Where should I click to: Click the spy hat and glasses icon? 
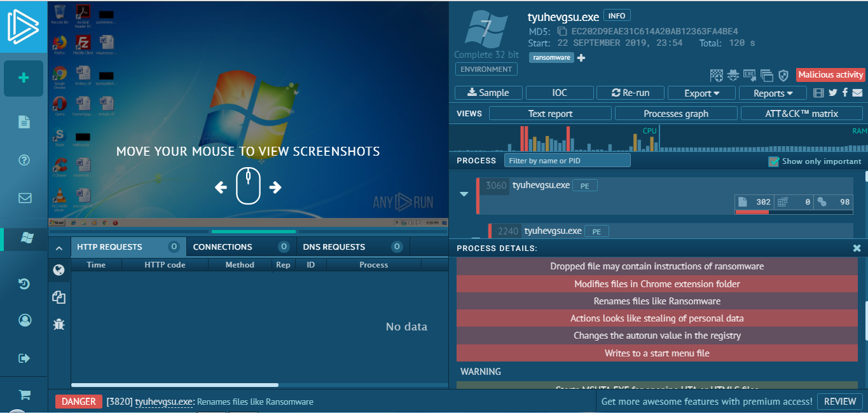pos(733,76)
